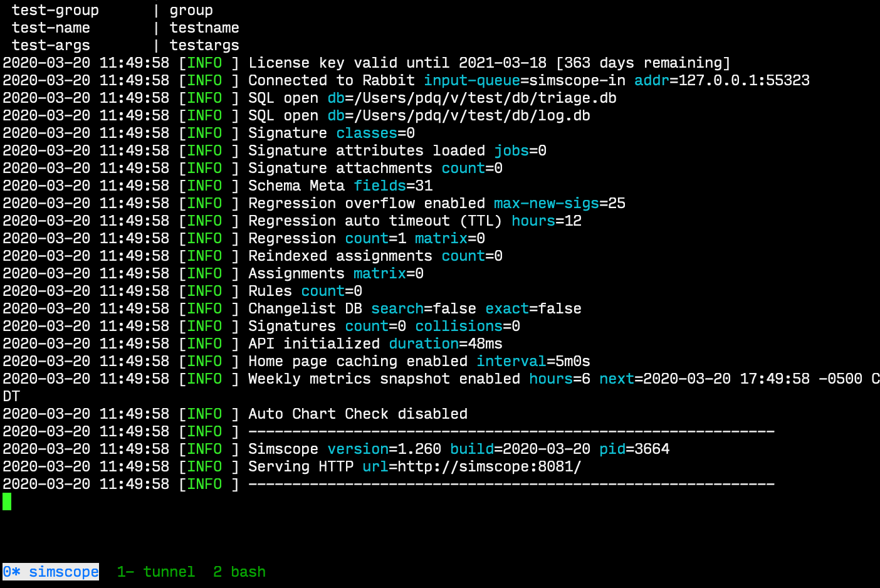Click the 'testargs' value
Viewport: 880px width, 588px height.
click(204, 45)
